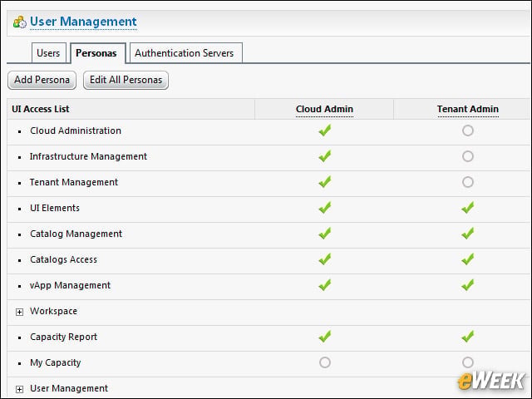Click the User Management header icon

point(20,22)
